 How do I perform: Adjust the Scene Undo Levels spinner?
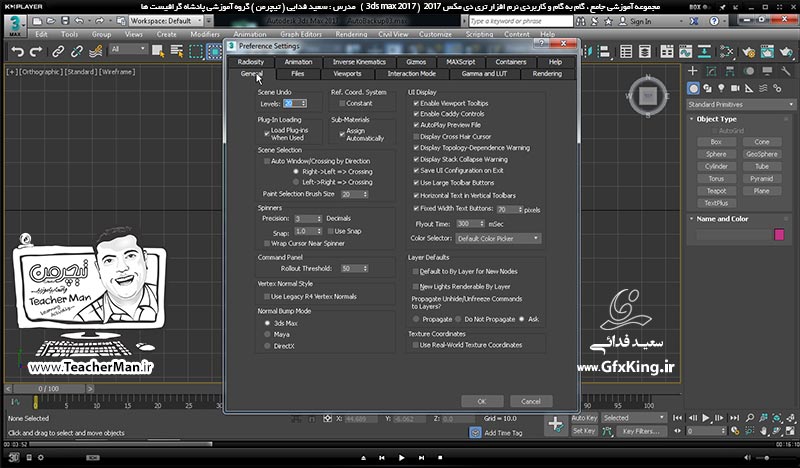304,104
